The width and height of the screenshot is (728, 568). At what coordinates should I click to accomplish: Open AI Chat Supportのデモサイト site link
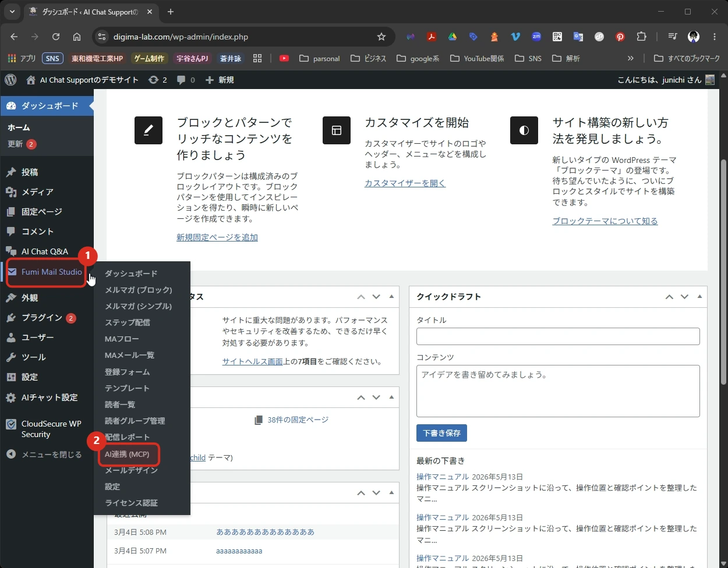82,80
